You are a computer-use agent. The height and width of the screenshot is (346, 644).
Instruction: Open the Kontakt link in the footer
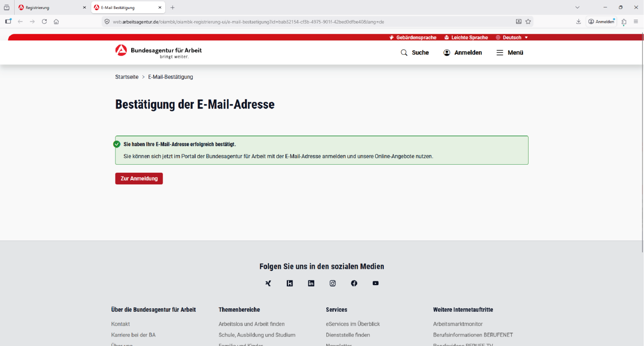(121, 324)
